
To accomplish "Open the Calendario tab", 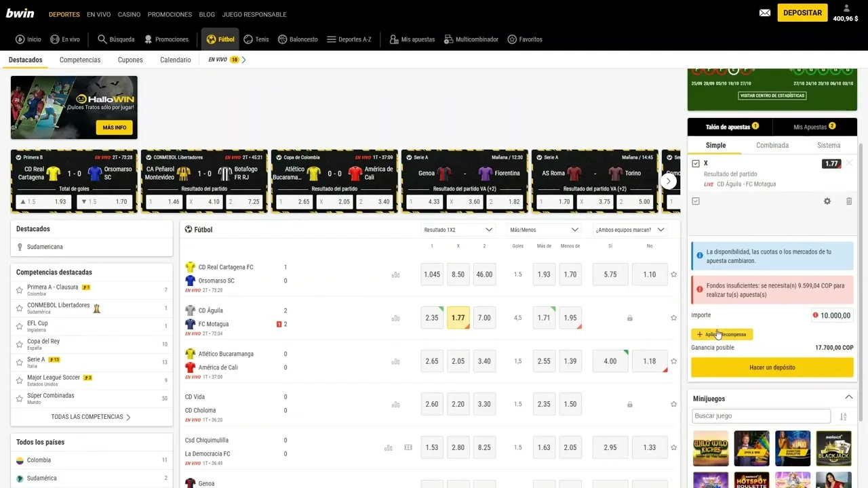I will coord(176,60).
